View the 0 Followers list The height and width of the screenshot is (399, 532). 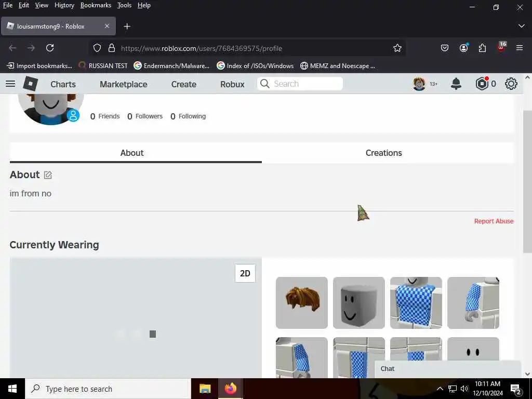[x=145, y=116]
